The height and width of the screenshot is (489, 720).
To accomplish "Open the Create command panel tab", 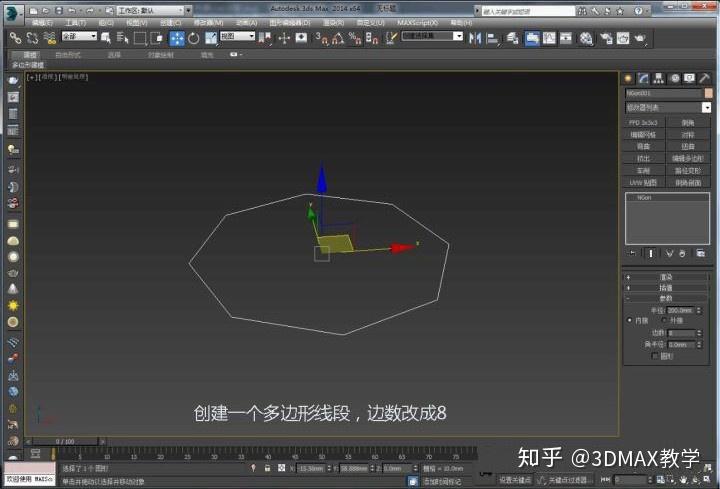I will 628,79.
